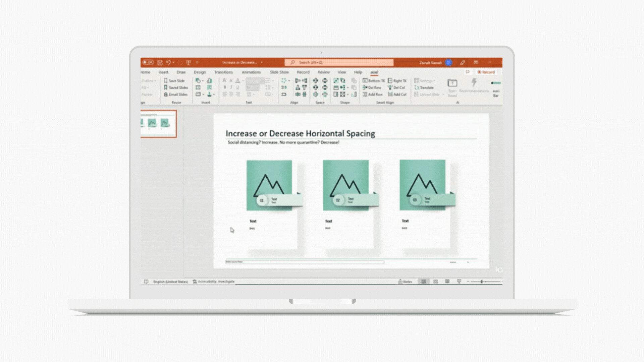The width and height of the screenshot is (644, 362).
Task: Toggle the ribbon display options icon
Action: click(x=476, y=62)
